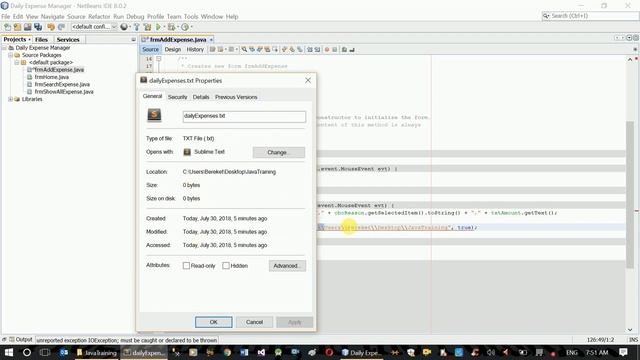Collapse the default package node
Viewport: 640px width, 360px height.
17,62
